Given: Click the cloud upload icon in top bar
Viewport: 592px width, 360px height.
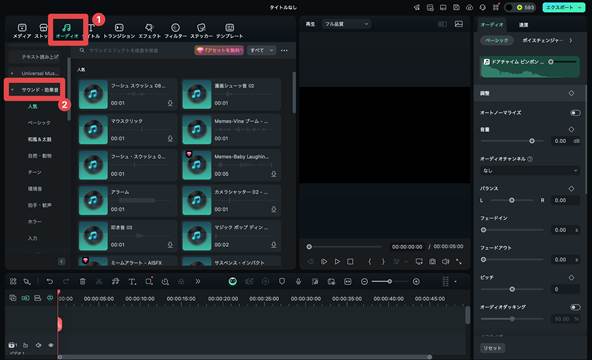Looking at the screenshot, I should tap(469, 8).
